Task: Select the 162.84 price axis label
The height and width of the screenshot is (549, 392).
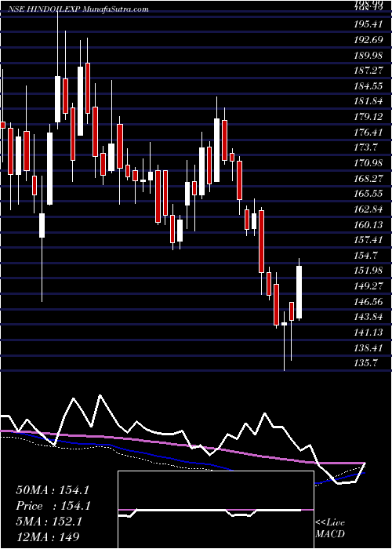Action: [368, 209]
